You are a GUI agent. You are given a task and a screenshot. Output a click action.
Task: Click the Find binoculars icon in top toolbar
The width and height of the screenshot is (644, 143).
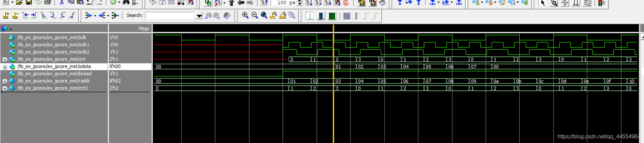pyautogui.click(x=126, y=2)
